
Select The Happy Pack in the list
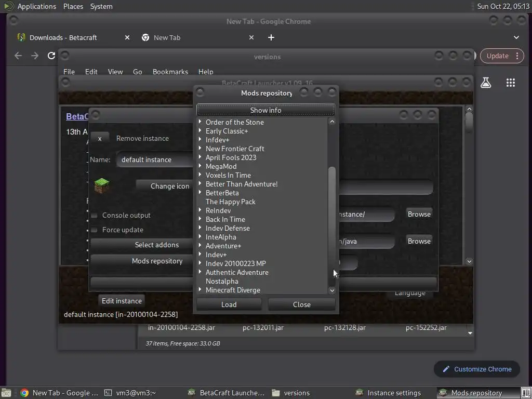click(x=230, y=202)
